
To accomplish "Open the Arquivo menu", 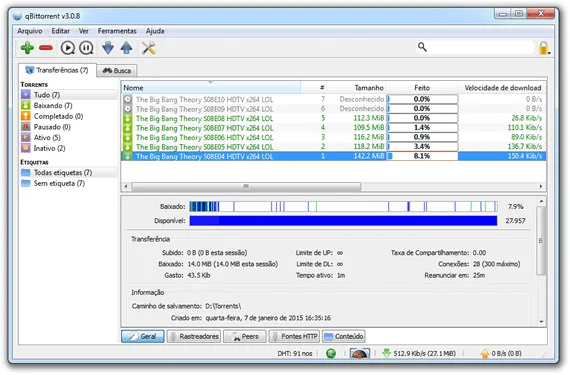I will pyautogui.click(x=30, y=31).
